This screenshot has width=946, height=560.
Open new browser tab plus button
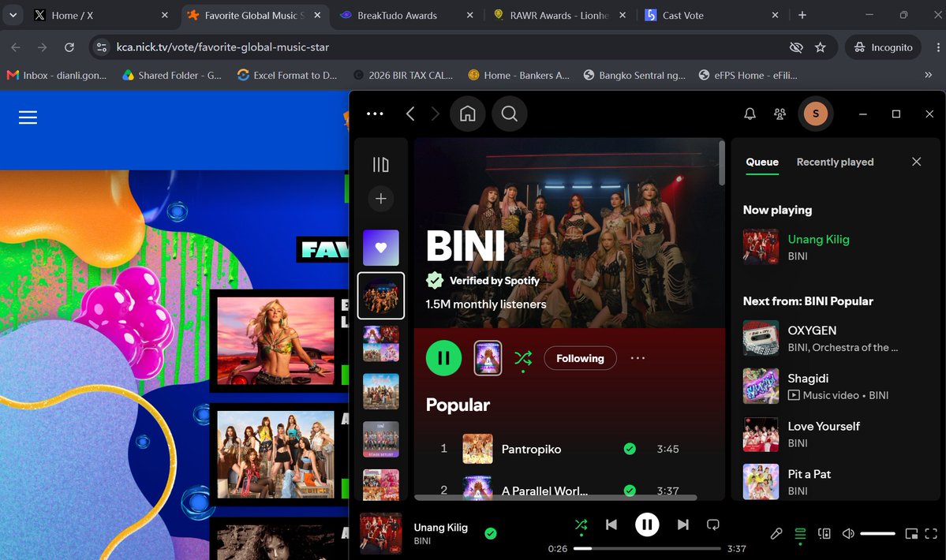click(x=802, y=15)
